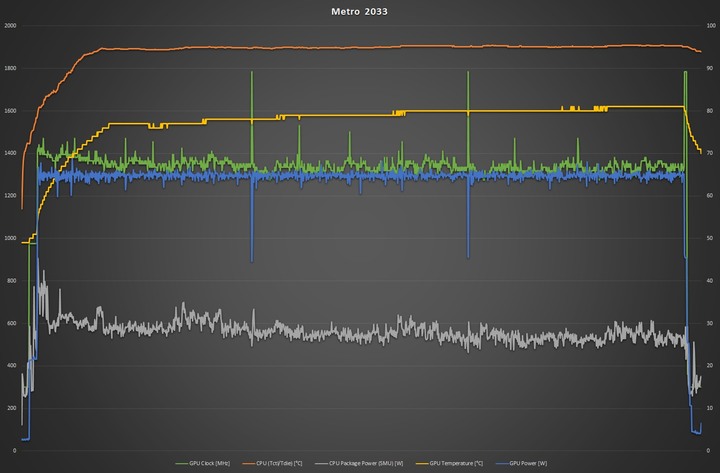The height and width of the screenshot is (473, 720).
Task: Select the 'GPU Clock [MHz]' legend entry
Action: (202, 463)
